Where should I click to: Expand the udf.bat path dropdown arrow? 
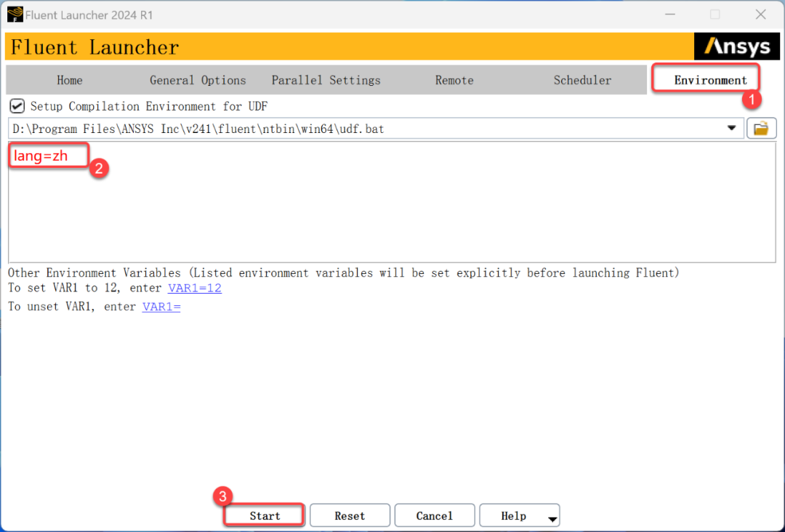coord(731,128)
